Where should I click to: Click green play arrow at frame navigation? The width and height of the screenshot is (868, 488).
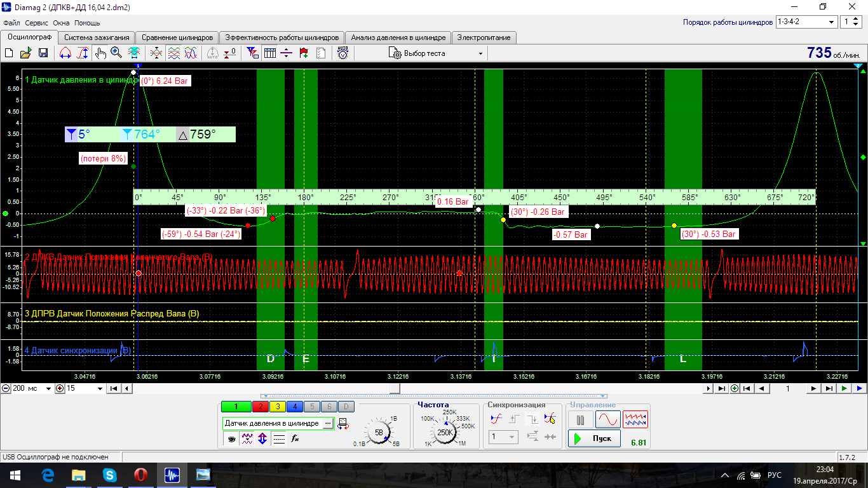pos(844,388)
